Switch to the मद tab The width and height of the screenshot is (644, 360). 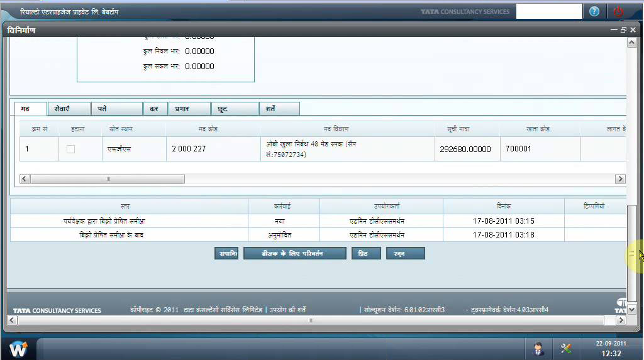(31, 109)
